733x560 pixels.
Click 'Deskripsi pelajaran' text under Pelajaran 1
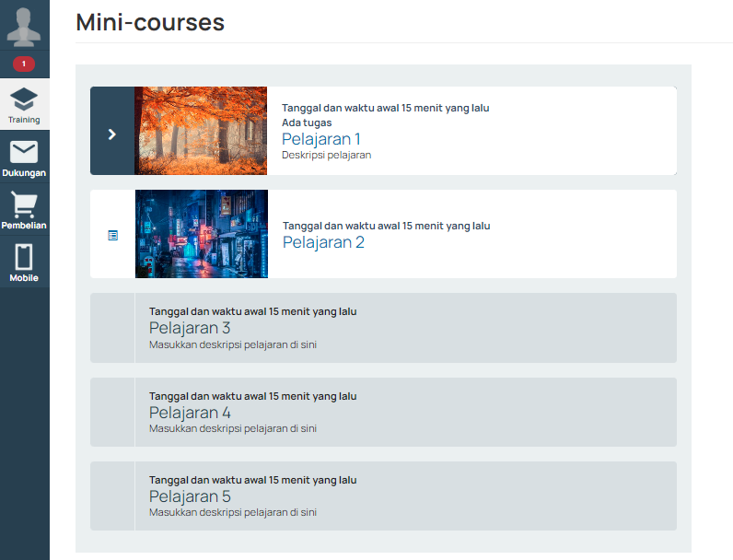pos(326,155)
